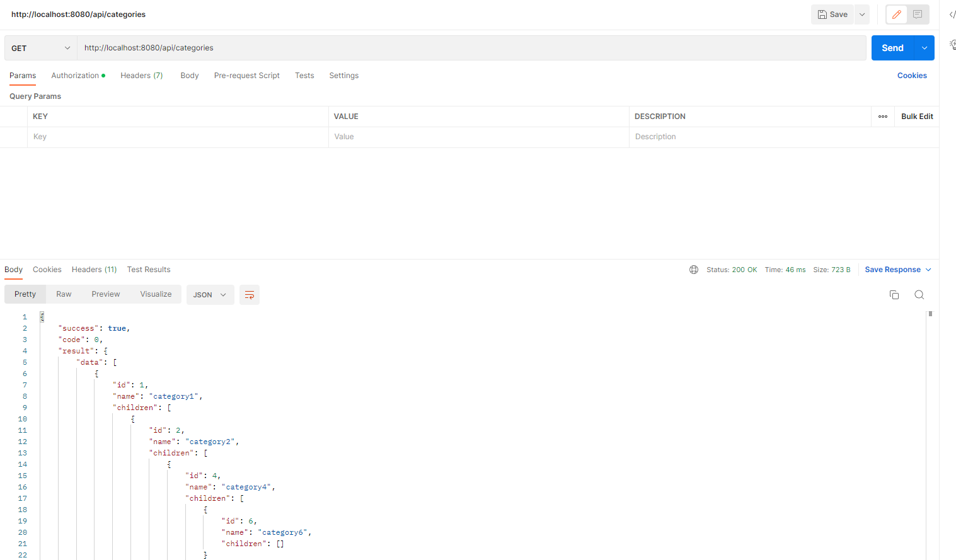This screenshot has height=560, width=956.
Task: Toggle line wrap icon
Action: (x=250, y=295)
